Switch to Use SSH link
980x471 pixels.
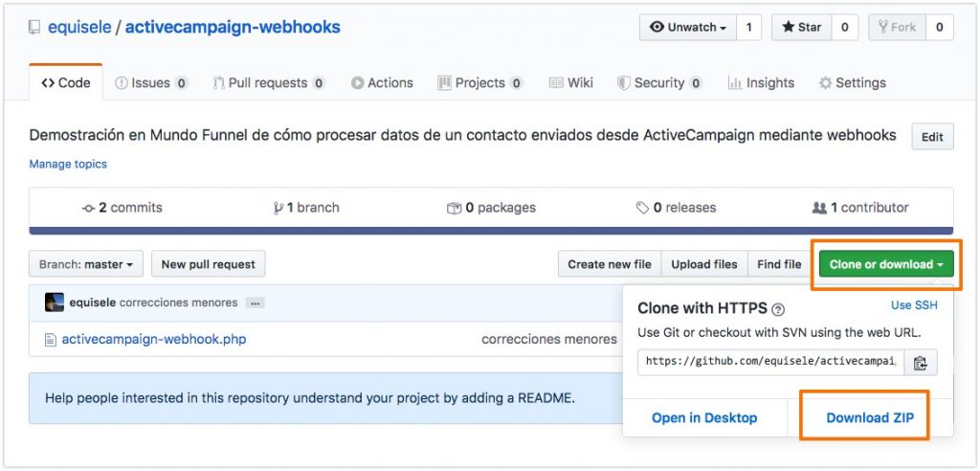[913, 305]
